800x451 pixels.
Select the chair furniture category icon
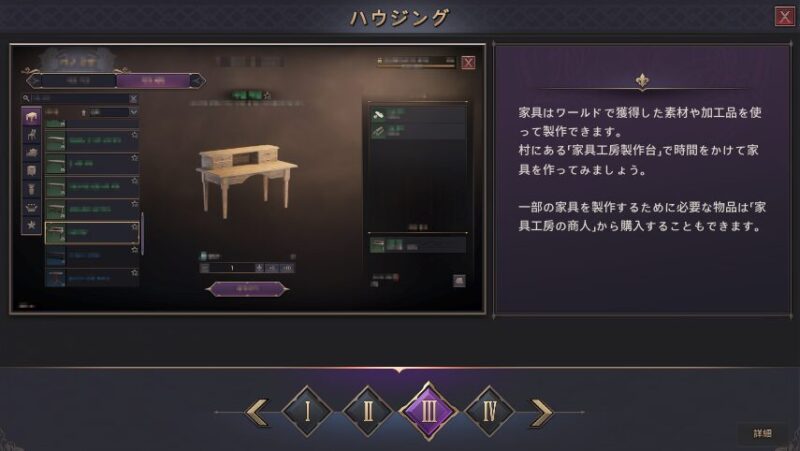[x=31, y=135]
